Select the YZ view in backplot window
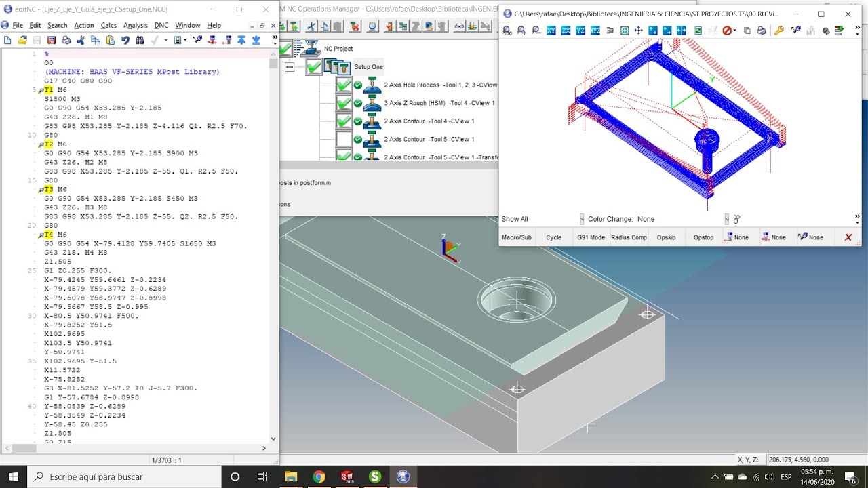Viewport: 868px width, 488px height. click(x=580, y=31)
